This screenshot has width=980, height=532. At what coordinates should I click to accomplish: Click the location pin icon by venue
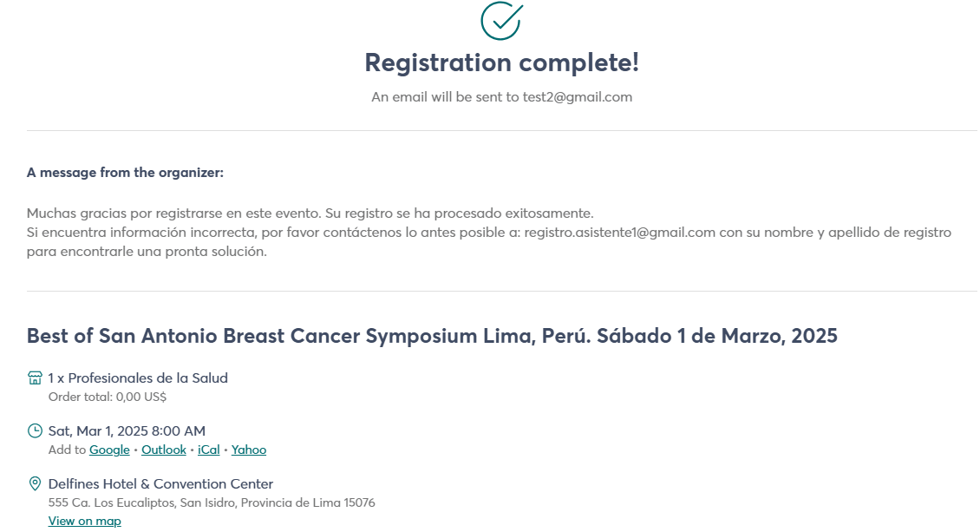(x=35, y=484)
